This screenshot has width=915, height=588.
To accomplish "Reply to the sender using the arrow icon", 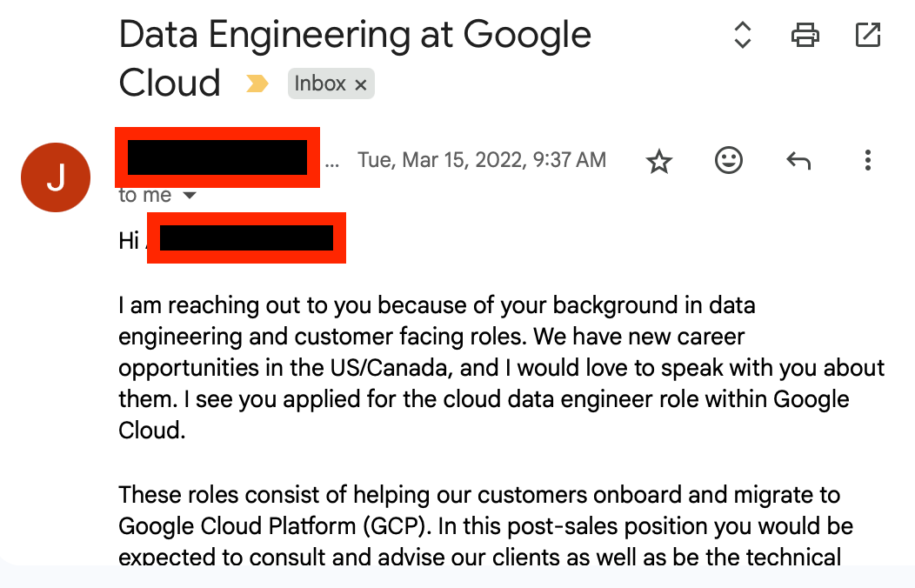I will [x=798, y=160].
